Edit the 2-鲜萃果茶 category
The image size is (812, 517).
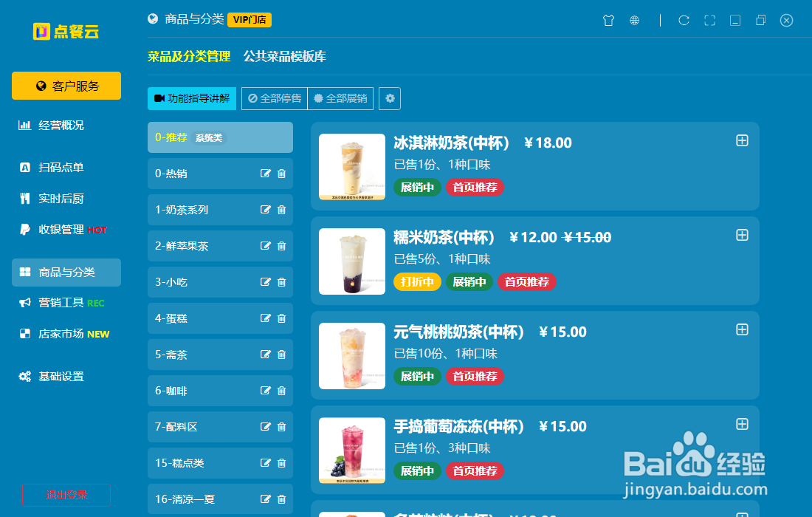[265, 246]
